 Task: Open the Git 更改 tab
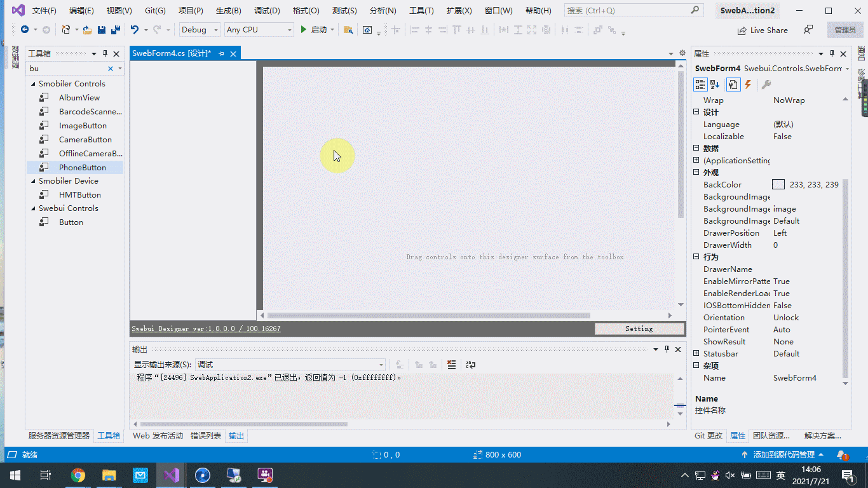pyautogui.click(x=709, y=436)
